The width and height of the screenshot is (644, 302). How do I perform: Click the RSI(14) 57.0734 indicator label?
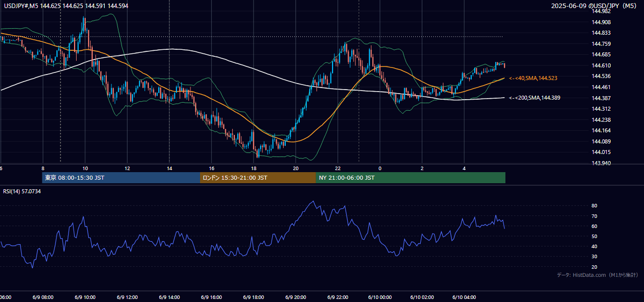22,191
